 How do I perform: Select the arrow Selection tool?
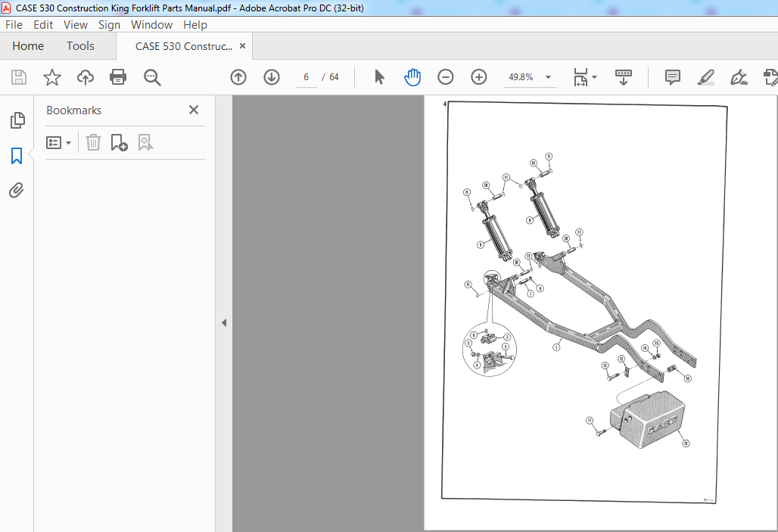coord(380,77)
